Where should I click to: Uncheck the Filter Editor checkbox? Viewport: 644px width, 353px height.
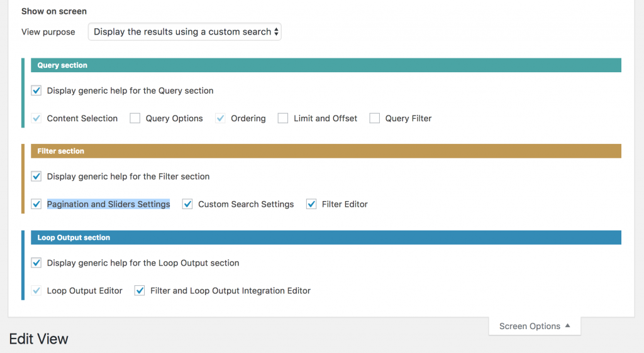click(x=311, y=204)
